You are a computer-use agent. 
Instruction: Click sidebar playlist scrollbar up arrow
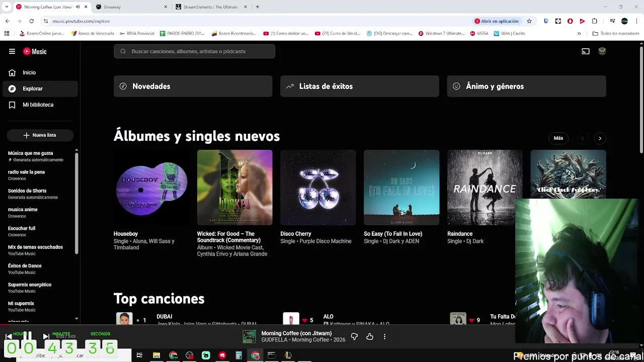[x=76, y=150]
